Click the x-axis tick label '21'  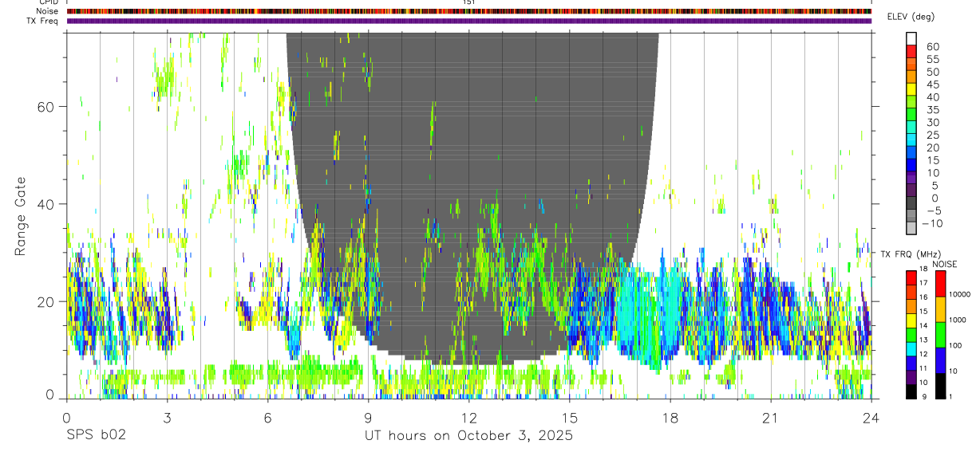tap(770, 417)
